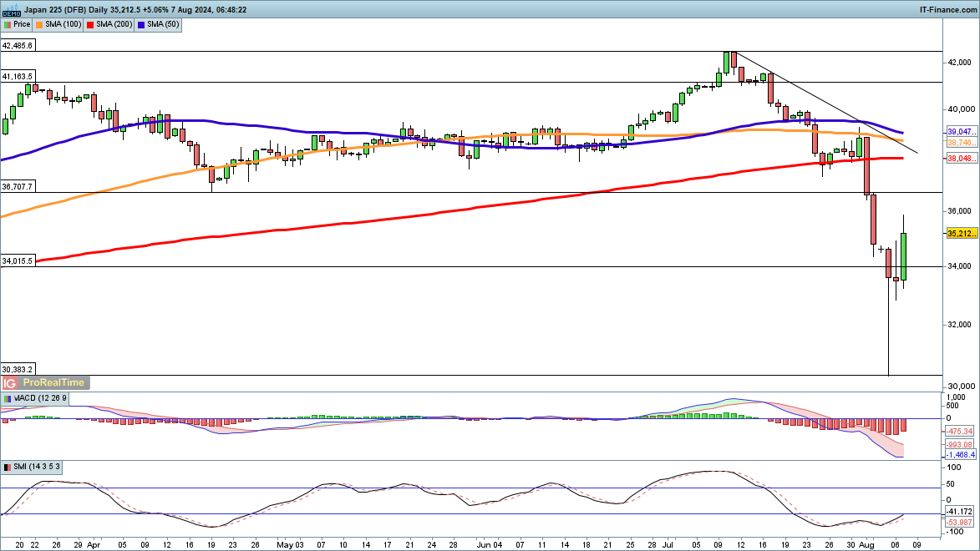Open the ProRealTime link label
This screenshot has width=980, height=551.
click(x=53, y=382)
